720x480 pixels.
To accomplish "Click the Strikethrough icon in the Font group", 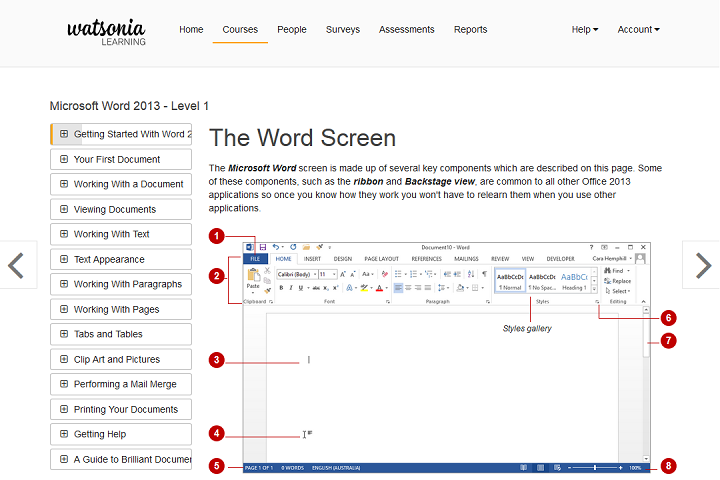I will (316, 288).
